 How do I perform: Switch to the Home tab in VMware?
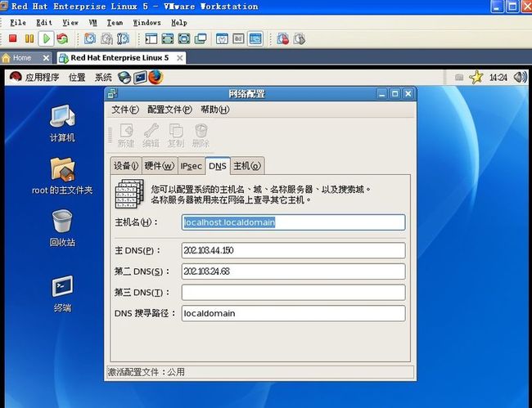pyautogui.click(x=22, y=58)
